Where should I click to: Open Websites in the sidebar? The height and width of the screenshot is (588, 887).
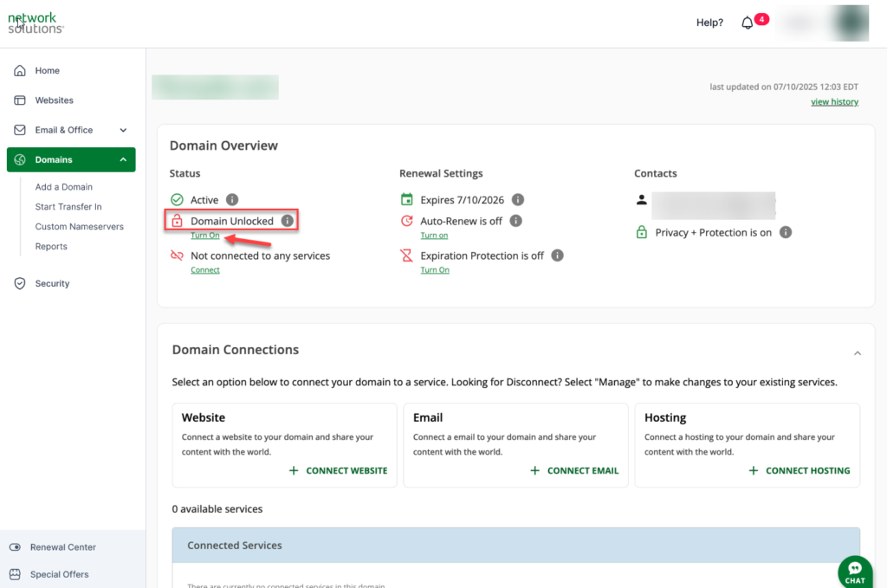click(54, 100)
